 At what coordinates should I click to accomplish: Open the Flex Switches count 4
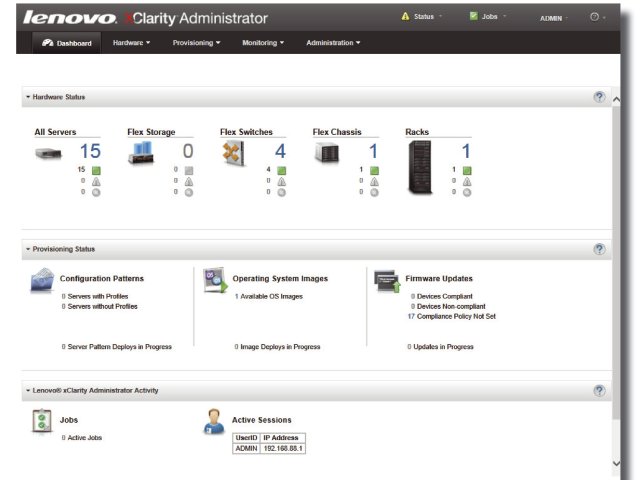tap(280, 151)
